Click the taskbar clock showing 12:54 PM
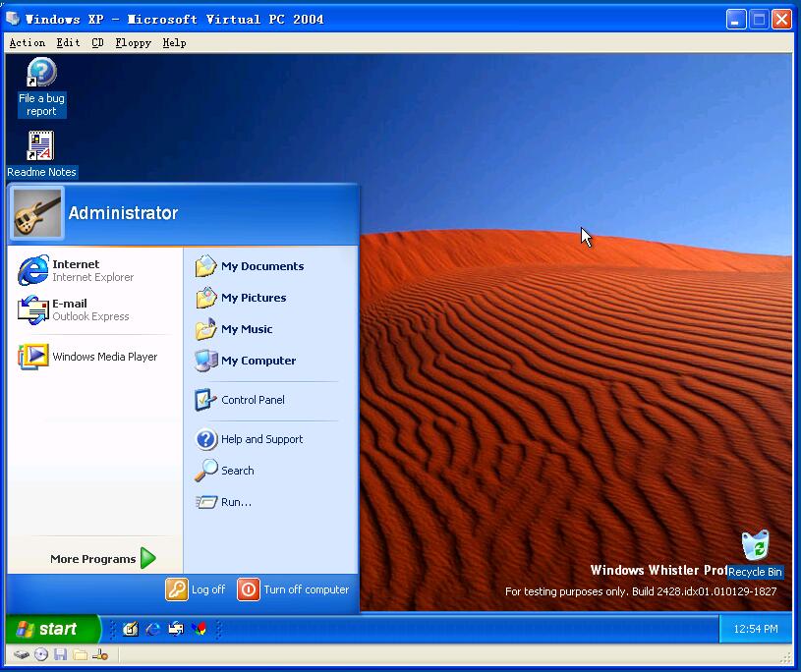The image size is (801, 672). click(756, 629)
